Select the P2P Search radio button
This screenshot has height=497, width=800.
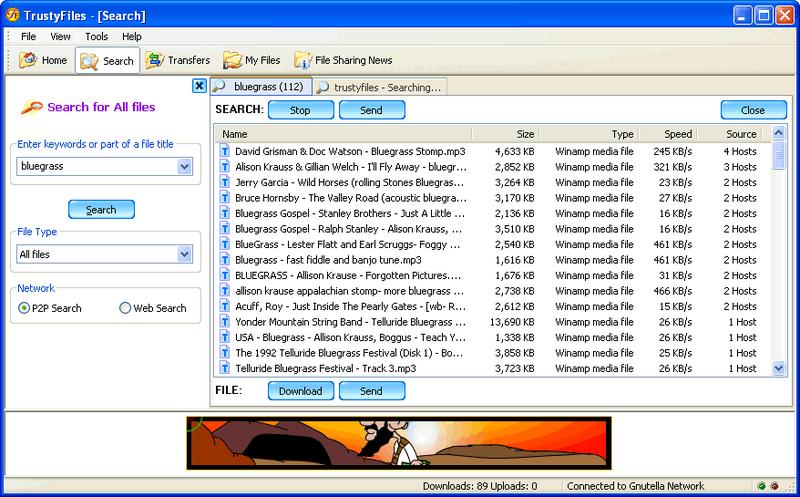(23, 308)
